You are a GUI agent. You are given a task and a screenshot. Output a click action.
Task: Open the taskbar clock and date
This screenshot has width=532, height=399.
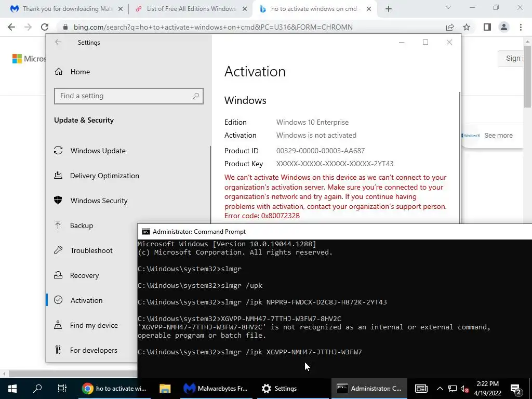click(487, 389)
